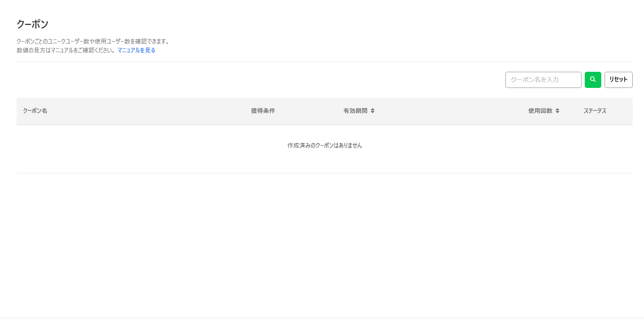Click the green magnifier search button

[x=592, y=79]
